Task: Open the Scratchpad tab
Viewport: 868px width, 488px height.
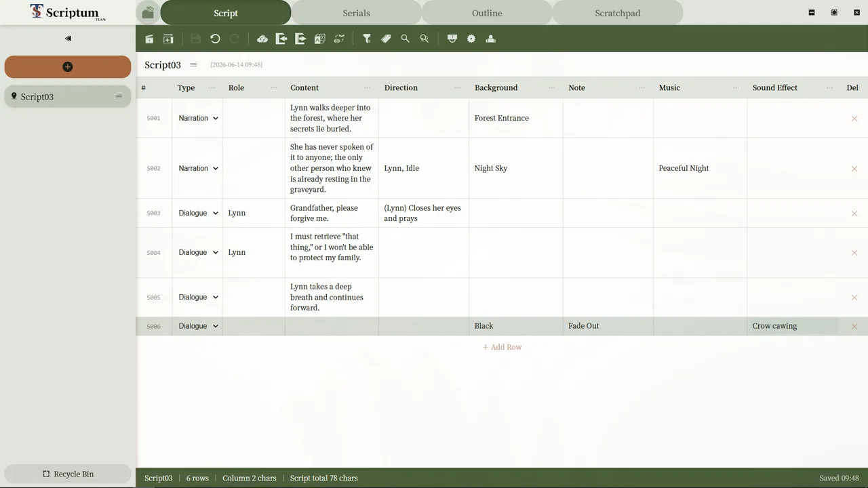Action: pos(617,13)
